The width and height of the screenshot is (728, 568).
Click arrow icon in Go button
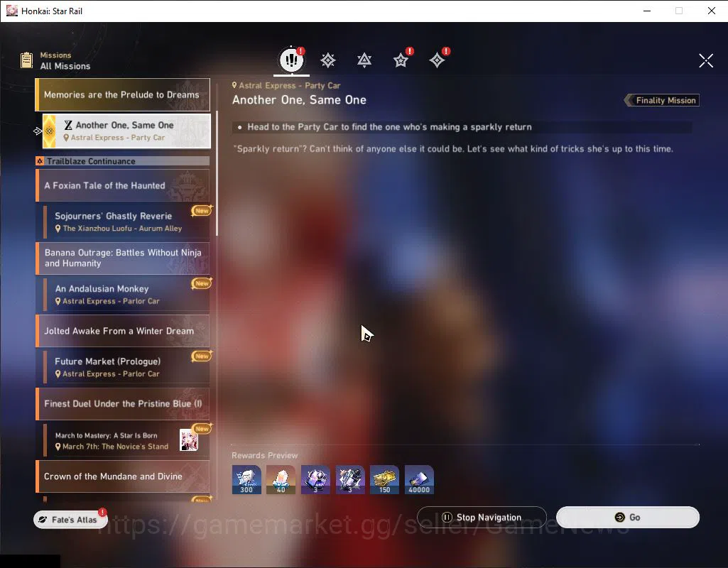pyautogui.click(x=619, y=517)
